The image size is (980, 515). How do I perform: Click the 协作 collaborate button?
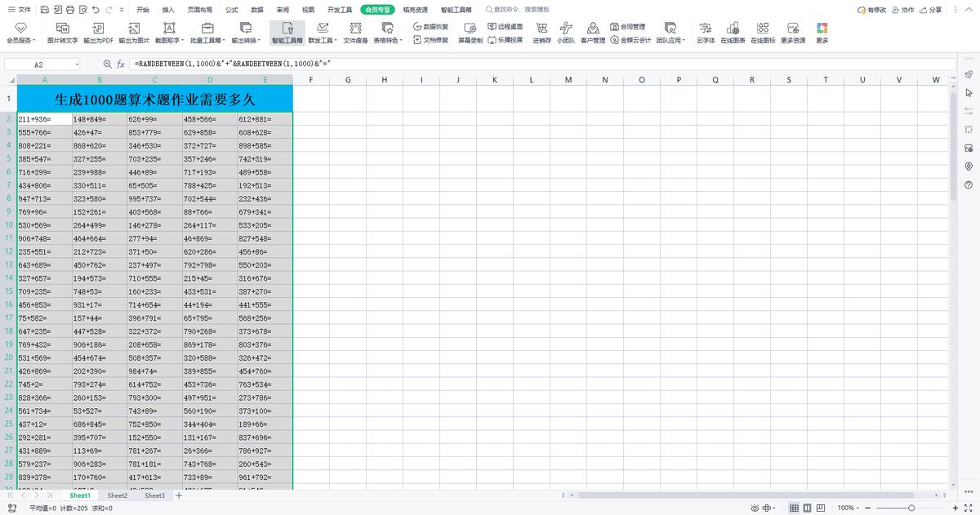(x=902, y=10)
